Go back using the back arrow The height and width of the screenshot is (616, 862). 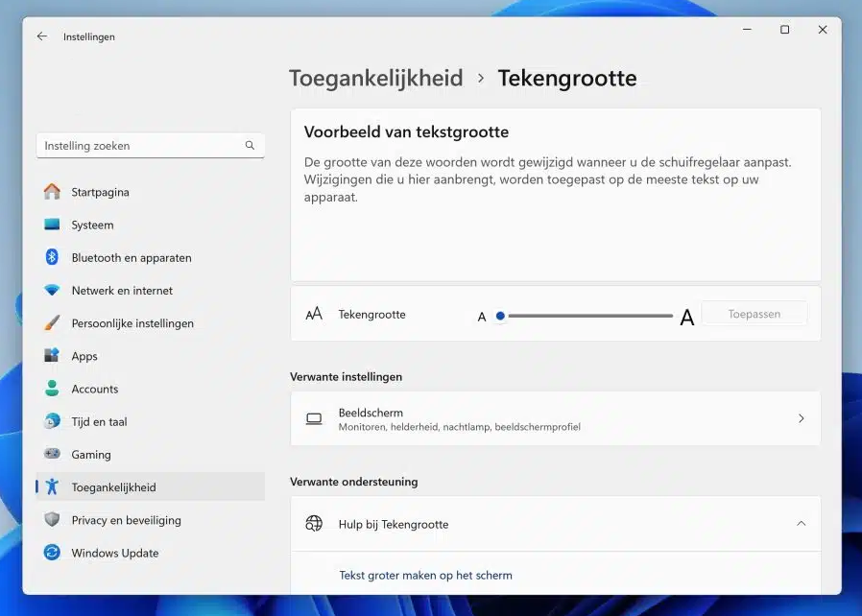[42, 36]
